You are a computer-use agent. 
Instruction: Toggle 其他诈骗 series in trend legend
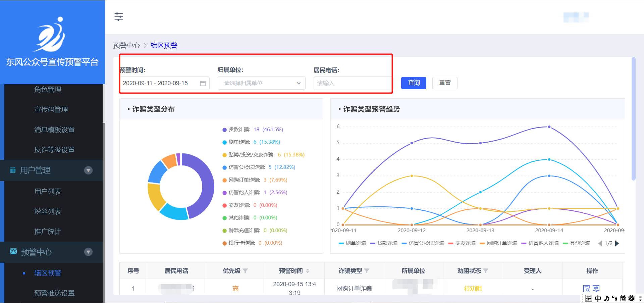[577, 243]
